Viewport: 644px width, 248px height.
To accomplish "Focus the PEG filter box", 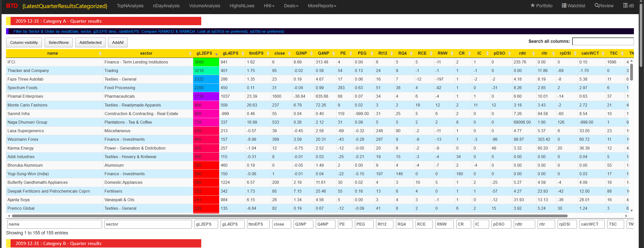I will (364, 224).
